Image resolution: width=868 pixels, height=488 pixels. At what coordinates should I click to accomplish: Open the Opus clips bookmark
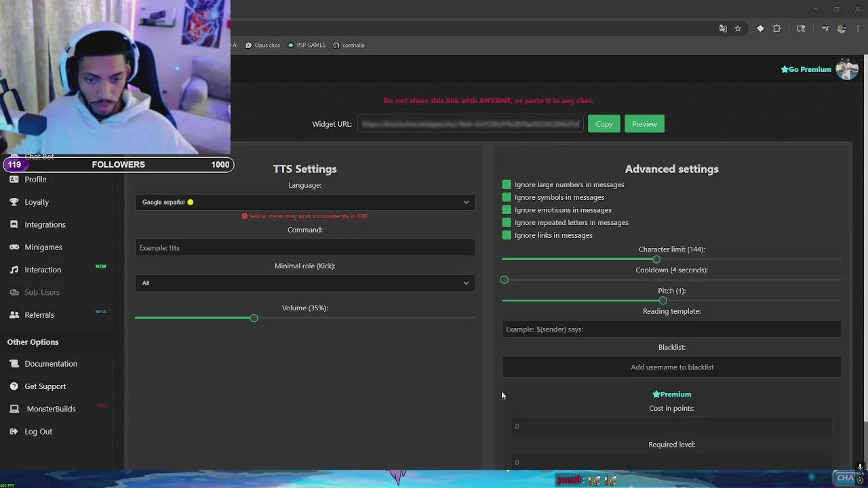pyautogui.click(x=262, y=45)
